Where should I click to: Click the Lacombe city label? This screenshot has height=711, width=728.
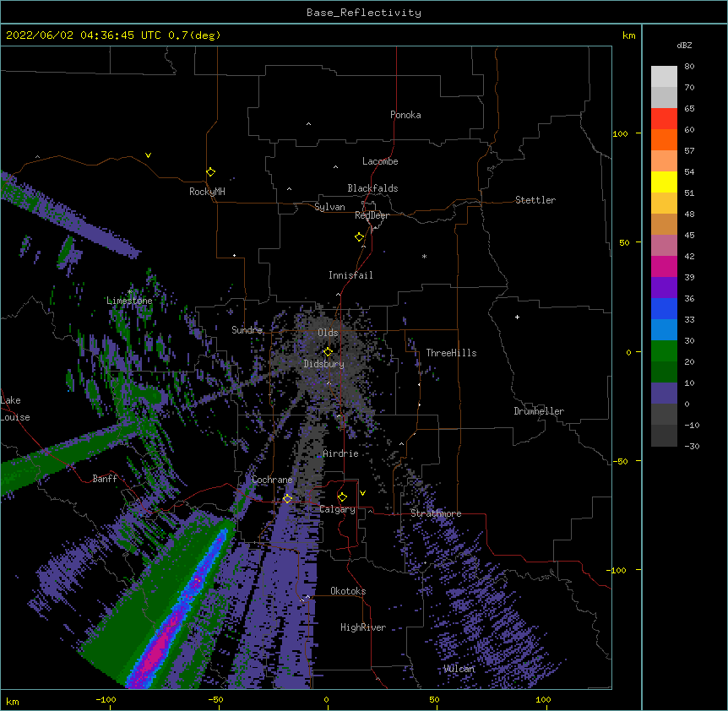380,161
